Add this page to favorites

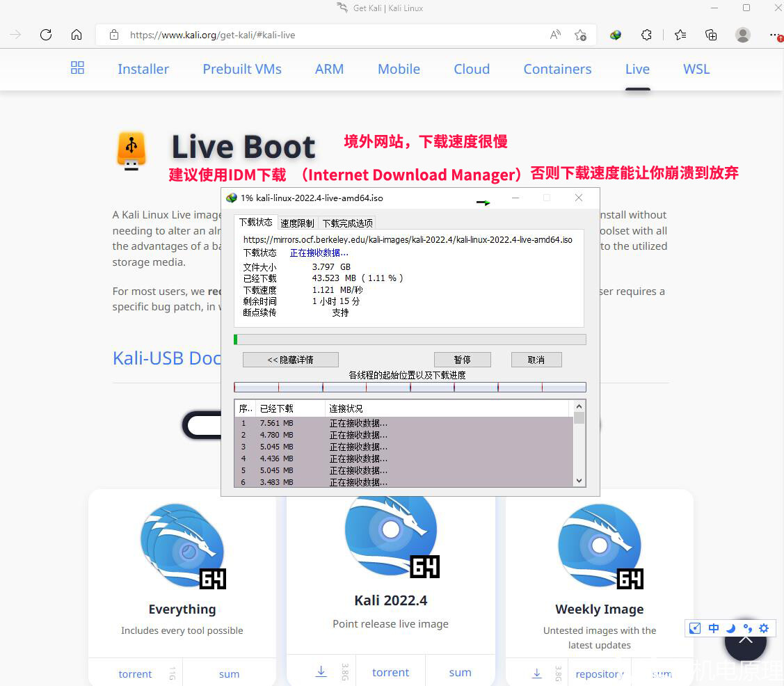[x=580, y=35]
